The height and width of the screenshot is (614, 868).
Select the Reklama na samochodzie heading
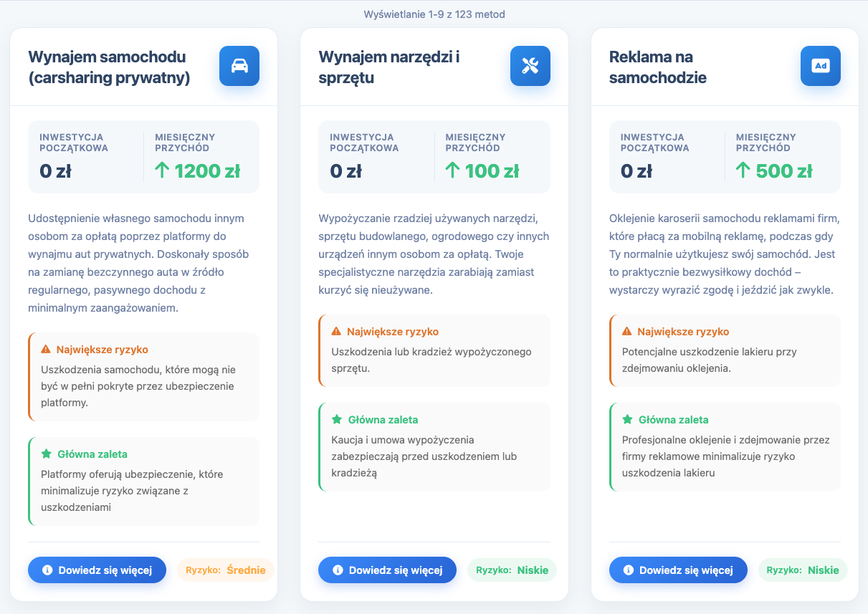tap(657, 67)
